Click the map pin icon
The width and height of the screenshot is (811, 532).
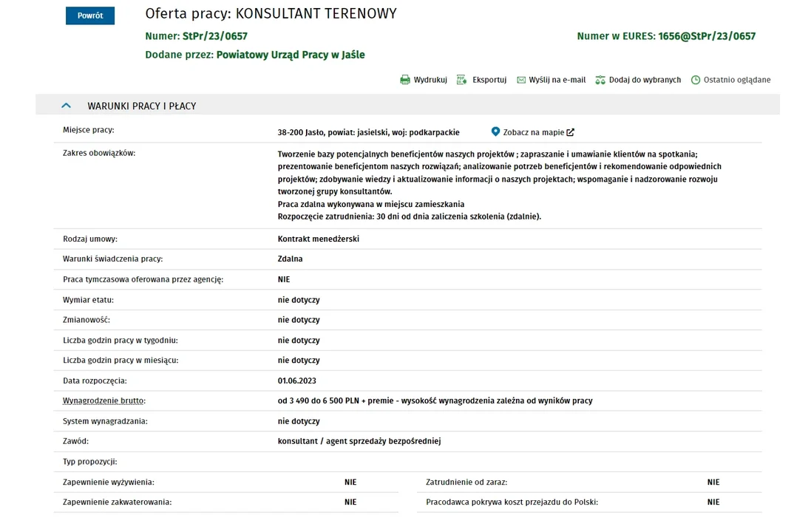coord(495,132)
